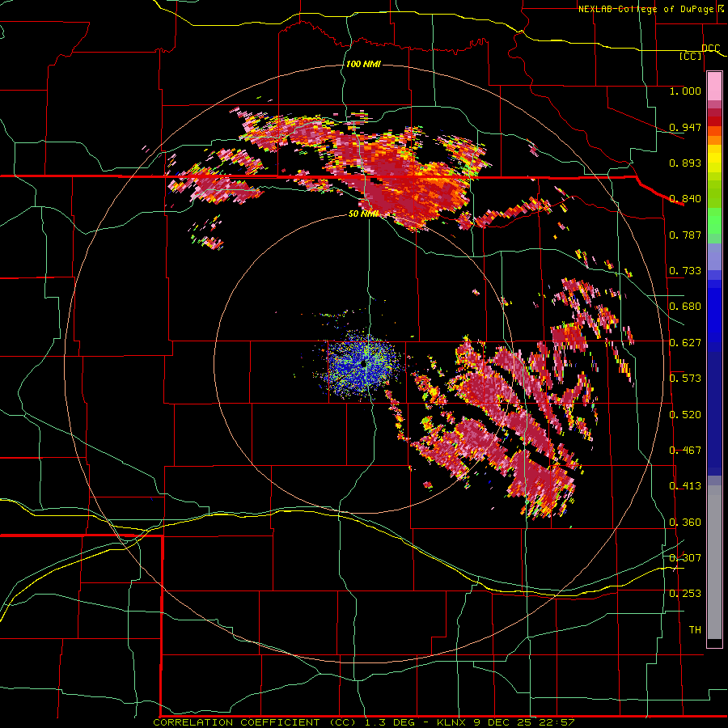Click the 0.467 scale value
Image resolution: width=728 pixels, height=728 pixels.
[x=685, y=450]
